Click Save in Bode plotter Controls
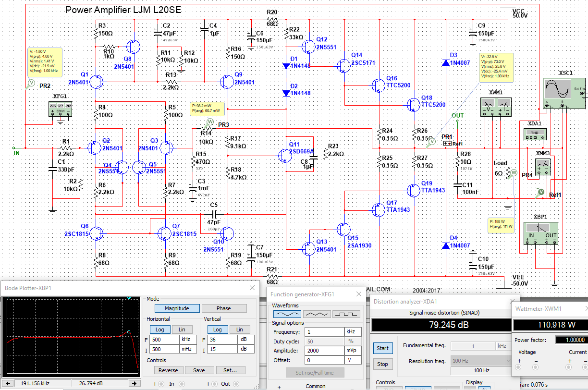The height and width of the screenshot is (390, 588). pyautogui.click(x=199, y=370)
